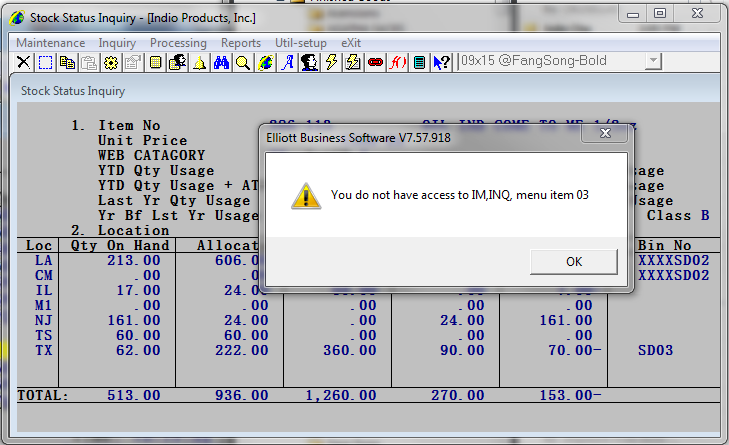Click the NJ location row code
The width and height of the screenshot is (729, 445).
44,320
